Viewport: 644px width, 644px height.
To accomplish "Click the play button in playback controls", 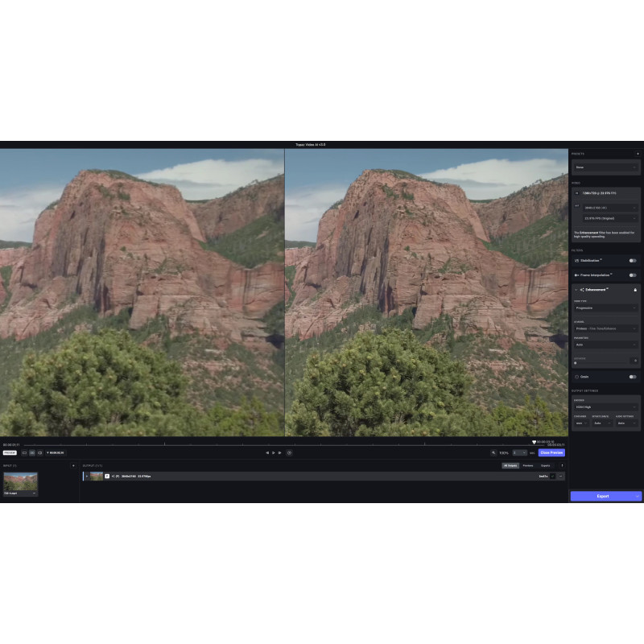I will 274,452.
